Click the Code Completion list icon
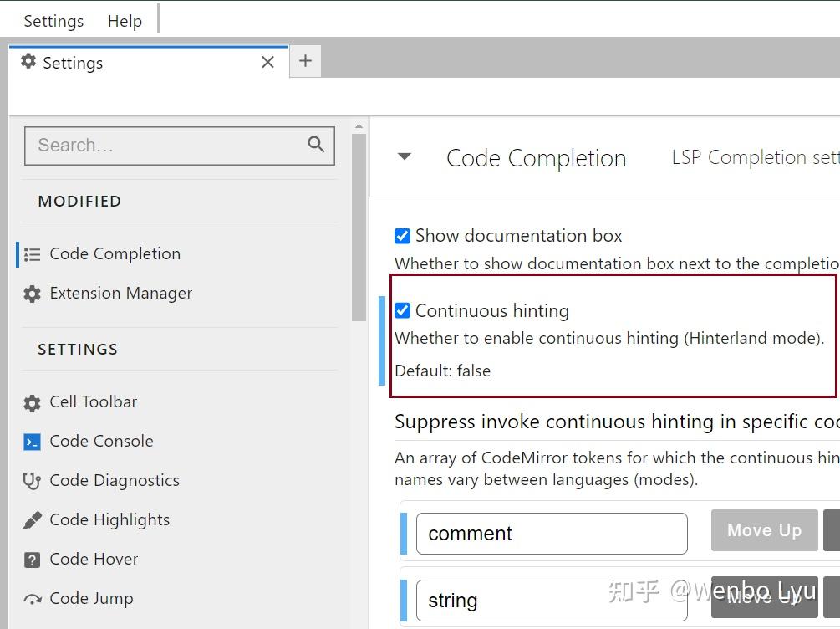Screen dimensions: 840x629 [x=33, y=254]
